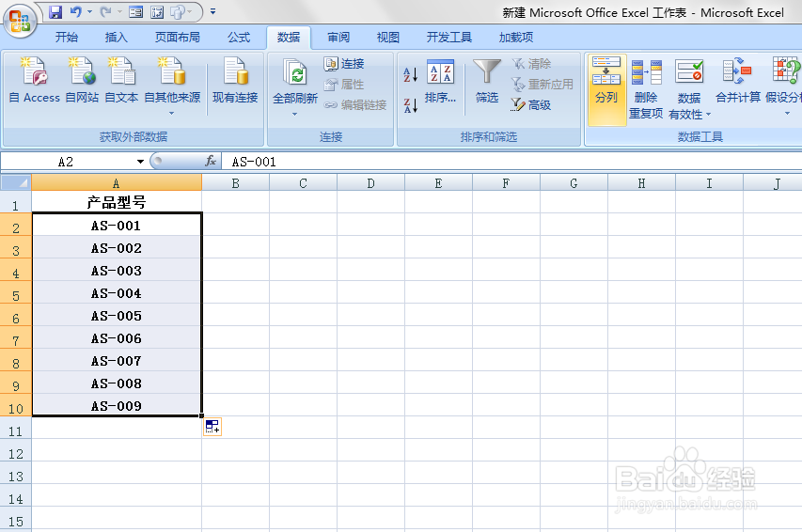This screenshot has height=532, width=802.
Task: Click the insert function fx button
Action: (211, 161)
